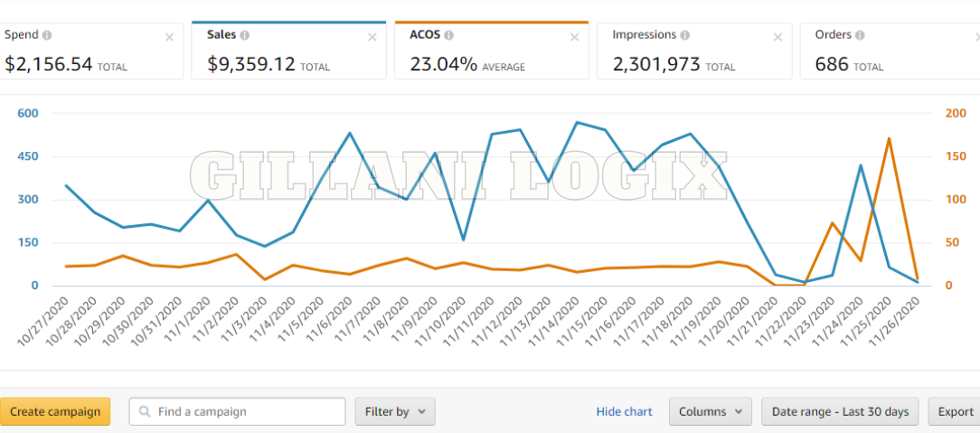This screenshot has height=433, width=980.
Task: Click the Hide chart link
Action: 624,411
